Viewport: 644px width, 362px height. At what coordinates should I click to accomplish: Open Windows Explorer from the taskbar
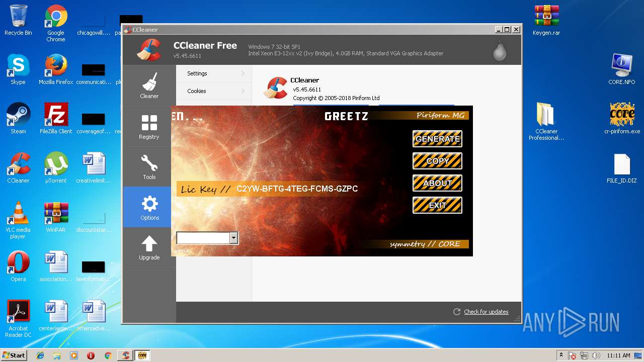pos(57,355)
